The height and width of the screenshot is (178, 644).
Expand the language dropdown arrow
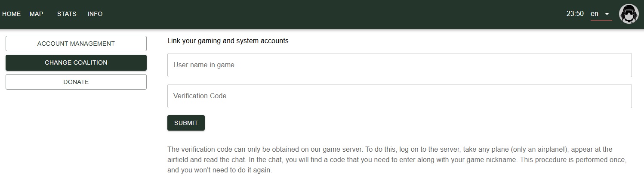click(x=607, y=14)
